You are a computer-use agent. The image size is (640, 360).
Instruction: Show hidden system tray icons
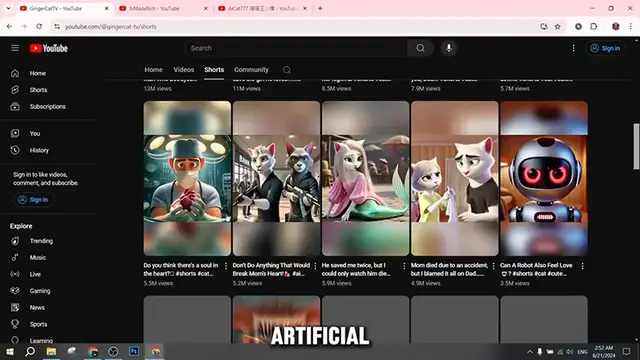530,351
